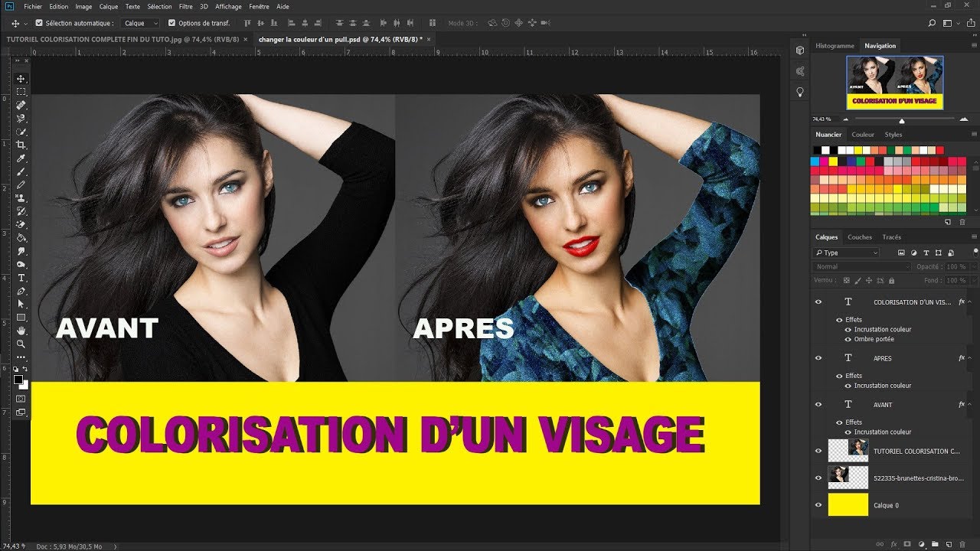This screenshot has width=980, height=551.
Task: Open the Calque menu
Action: pos(108,6)
